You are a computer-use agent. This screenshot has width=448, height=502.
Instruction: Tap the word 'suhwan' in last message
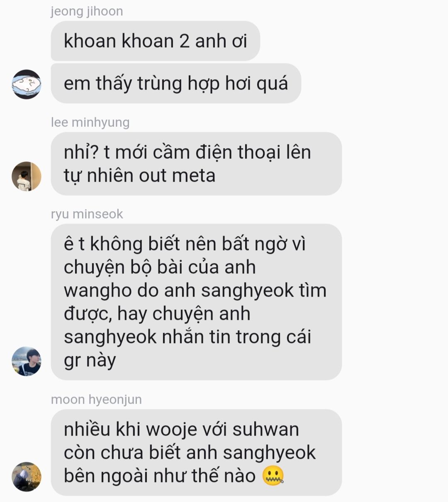click(x=265, y=429)
